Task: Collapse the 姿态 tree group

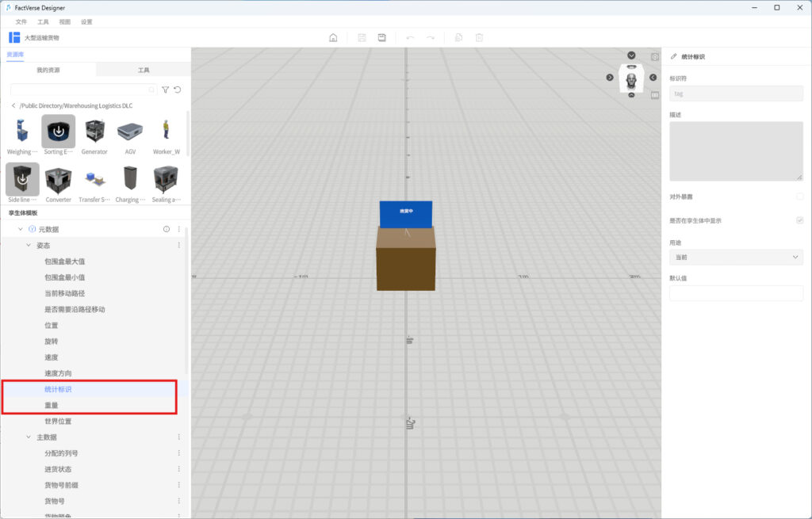Action: point(29,246)
